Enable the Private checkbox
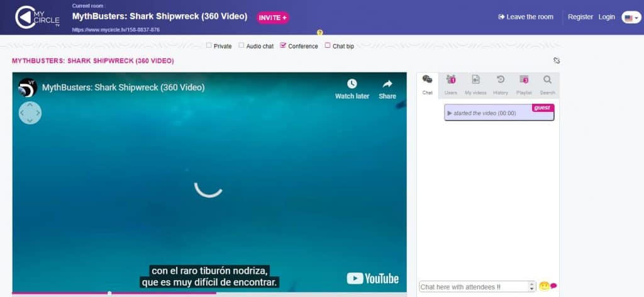This screenshot has height=297, width=644. tap(209, 45)
